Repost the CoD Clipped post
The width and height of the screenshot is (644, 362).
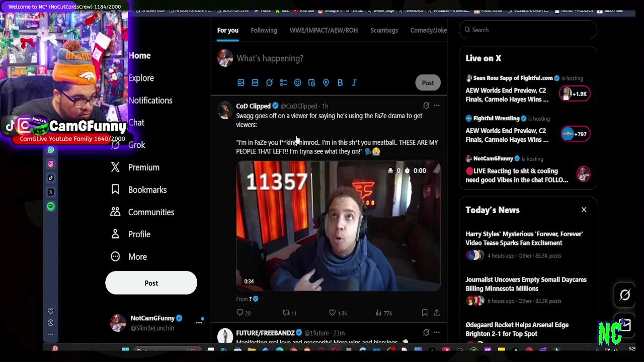[289, 313]
